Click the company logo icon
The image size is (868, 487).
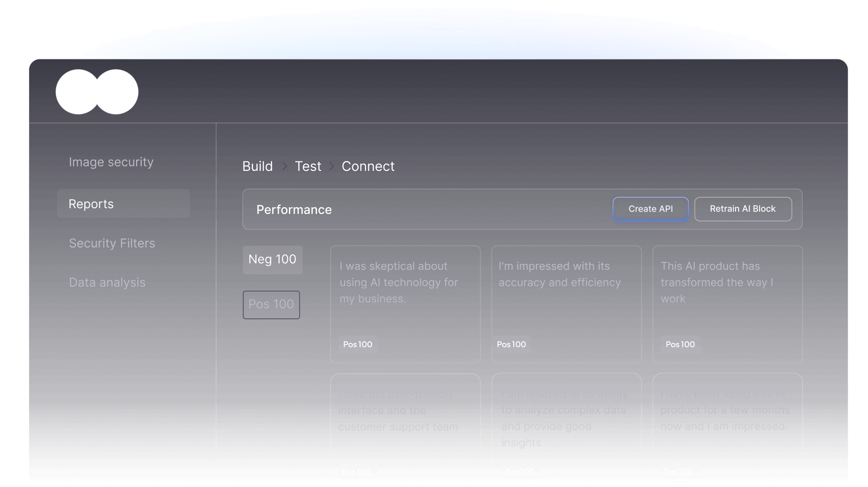pos(97,92)
